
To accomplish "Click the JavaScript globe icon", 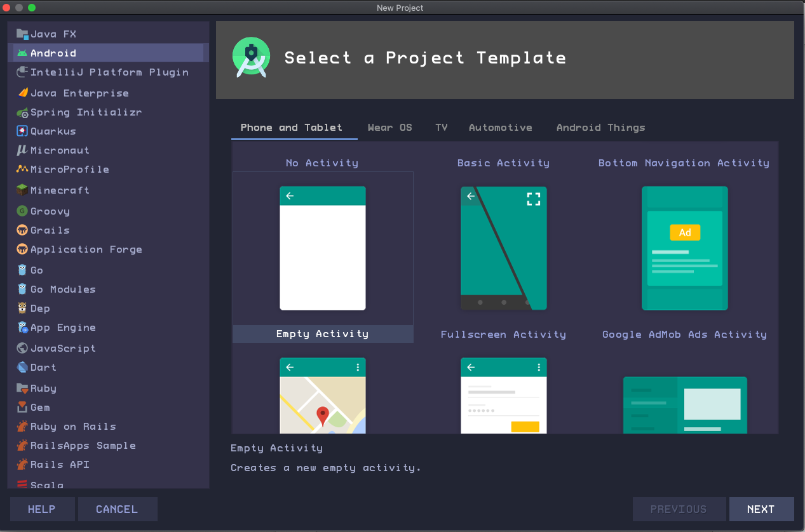I will pyautogui.click(x=22, y=349).
